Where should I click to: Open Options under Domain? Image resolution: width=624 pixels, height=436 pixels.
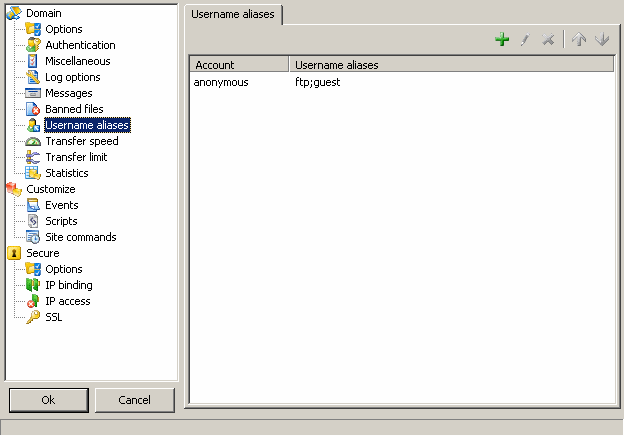click(64, 29)
